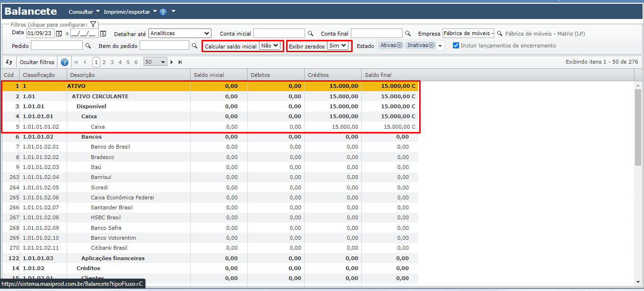Uncheck Incluir lançamentos de encerramento
Viewport: 644px width, 291px height.
[x=456, y=46]
